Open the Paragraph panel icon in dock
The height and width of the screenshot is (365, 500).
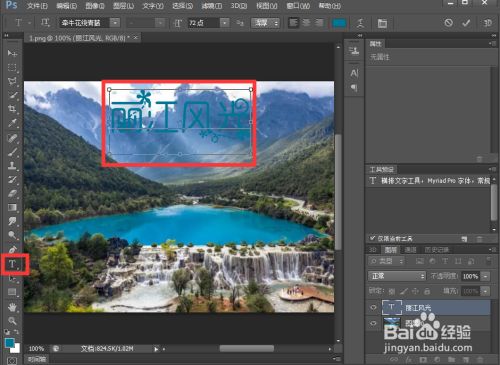(x=354, y=88)
